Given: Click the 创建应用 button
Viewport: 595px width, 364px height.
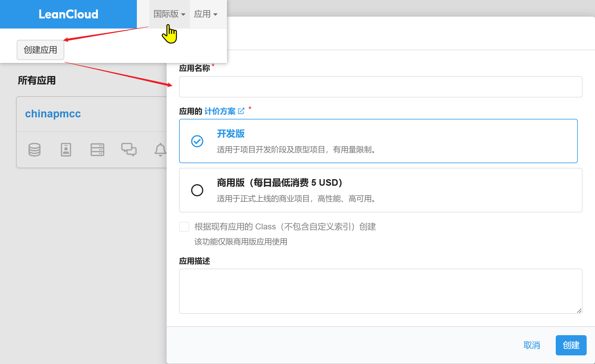Looking at the screenshot, I should [40, 50].
